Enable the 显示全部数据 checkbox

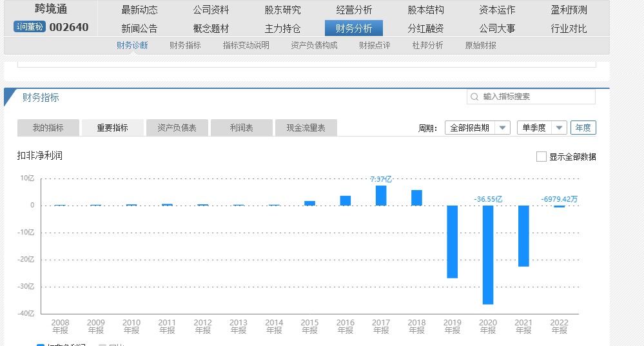542,157
